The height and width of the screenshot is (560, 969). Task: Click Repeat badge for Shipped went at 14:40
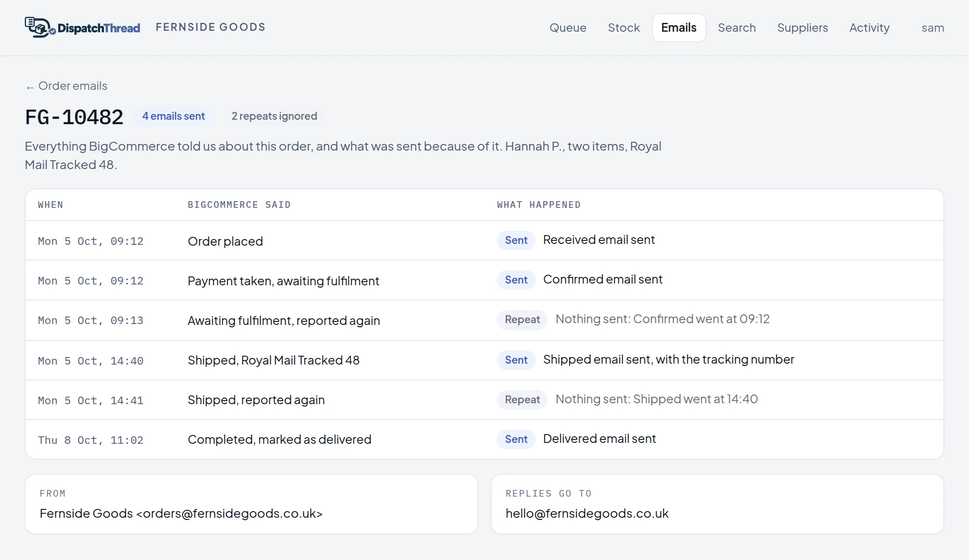click(x=522, y=400)
